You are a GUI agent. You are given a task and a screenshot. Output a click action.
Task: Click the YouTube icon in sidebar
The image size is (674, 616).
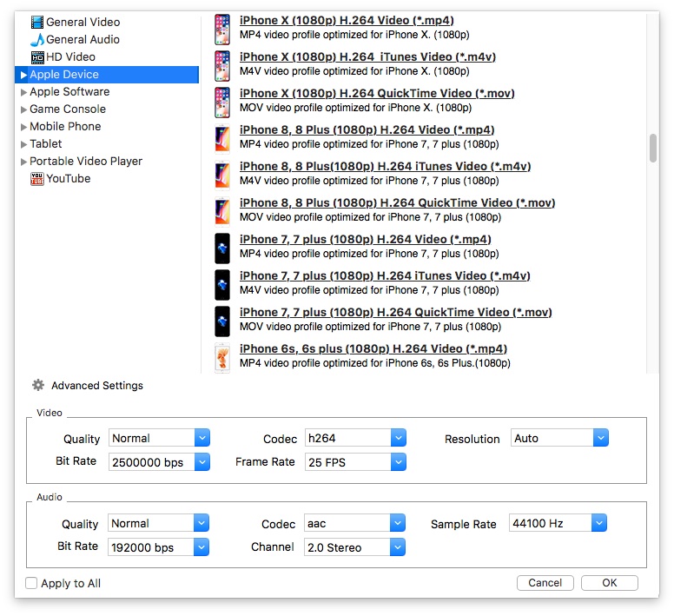37,179
